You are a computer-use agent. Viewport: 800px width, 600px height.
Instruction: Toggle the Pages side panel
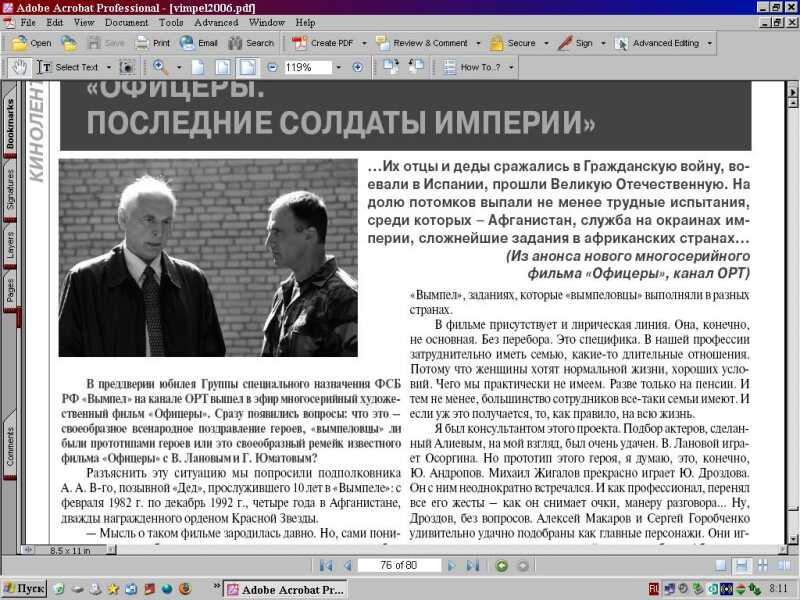[10, 290]
